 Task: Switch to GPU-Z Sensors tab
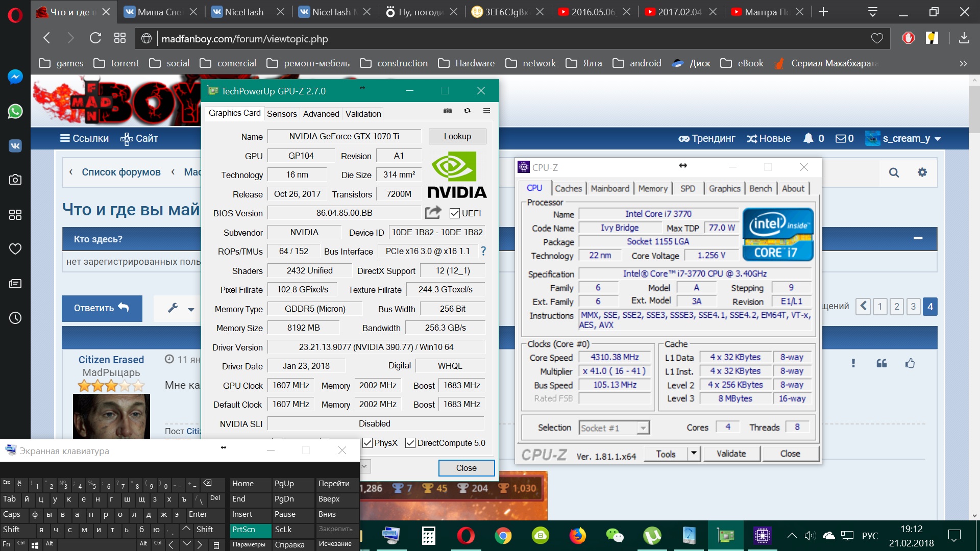pyautogui.click(x=281, y=114)
